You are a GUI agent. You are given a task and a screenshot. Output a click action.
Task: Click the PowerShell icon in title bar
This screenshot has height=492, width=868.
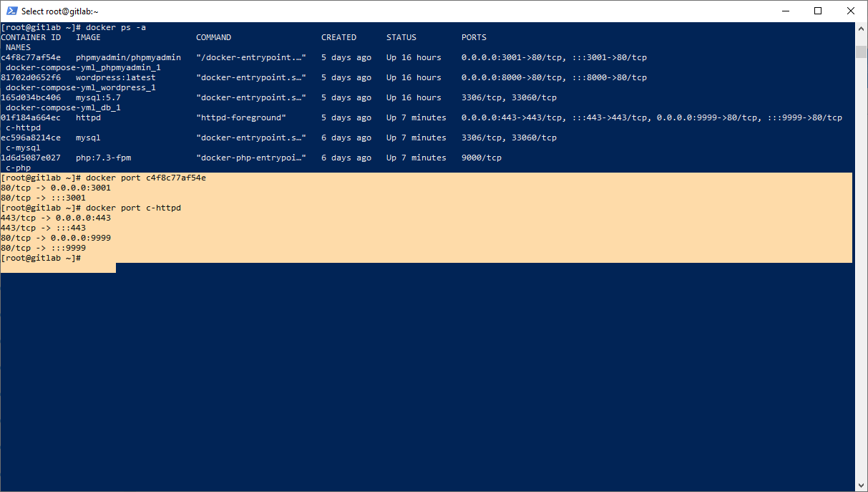[x=12, y=11]
